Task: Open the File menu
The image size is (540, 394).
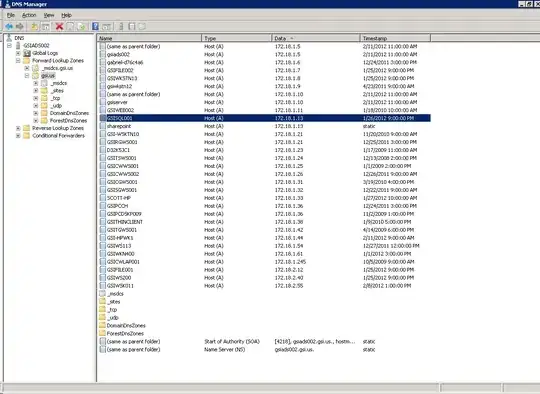Action: (x=11, y=15)
